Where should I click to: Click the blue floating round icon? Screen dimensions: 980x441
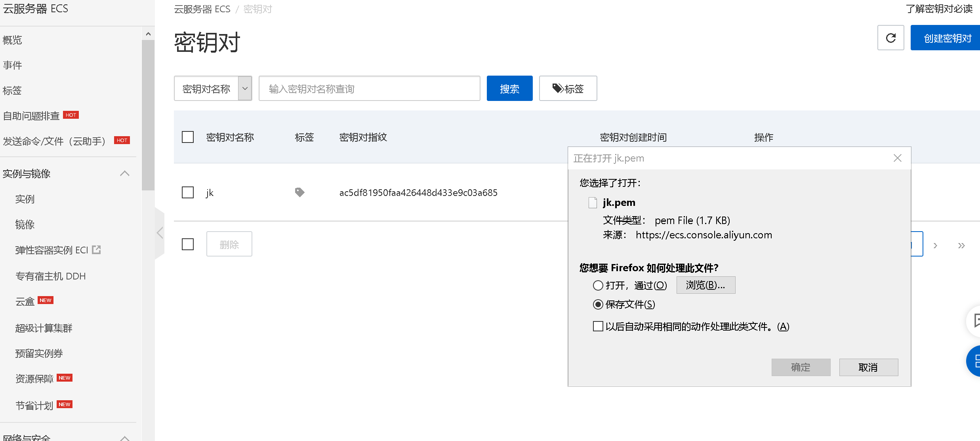click(974, 361)
